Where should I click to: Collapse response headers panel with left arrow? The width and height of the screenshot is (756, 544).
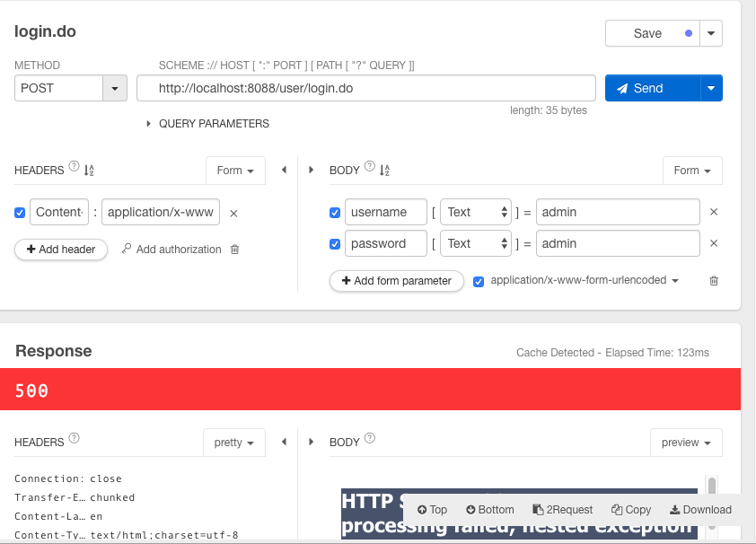point(284,442)
